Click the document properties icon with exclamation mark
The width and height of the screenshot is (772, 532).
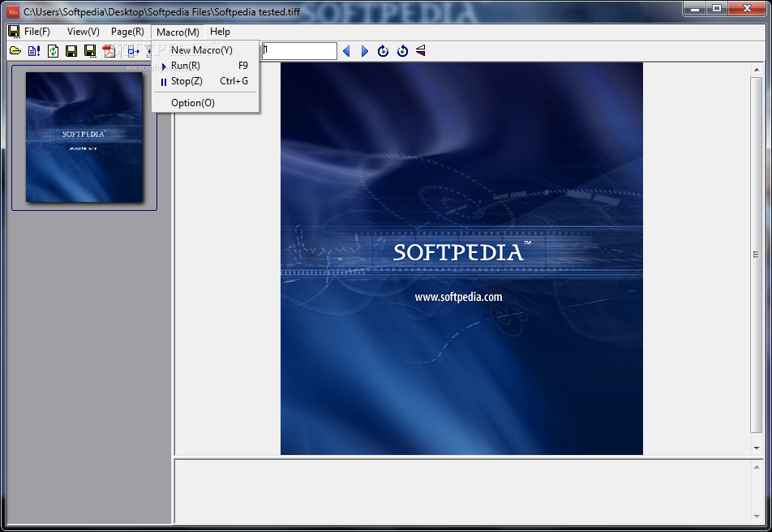[x=33, y=51]
